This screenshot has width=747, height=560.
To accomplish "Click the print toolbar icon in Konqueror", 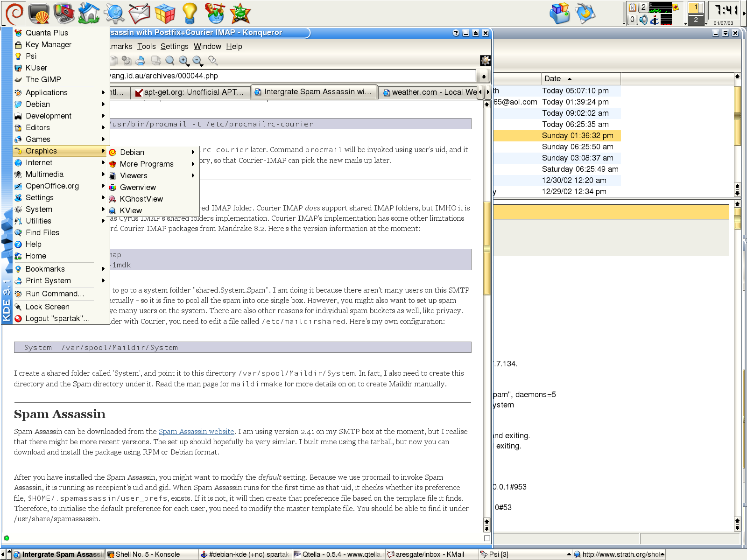I will pyautogui.click(x=140, y=61).
